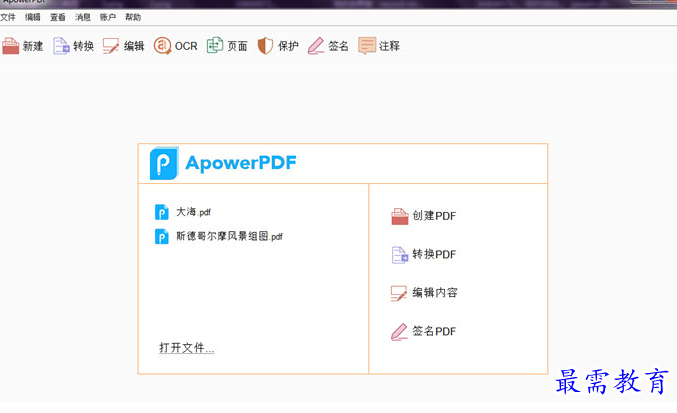The image size is (677, 413).
Task: Click the ApowerPDF title text
Action: click(241, 163)
